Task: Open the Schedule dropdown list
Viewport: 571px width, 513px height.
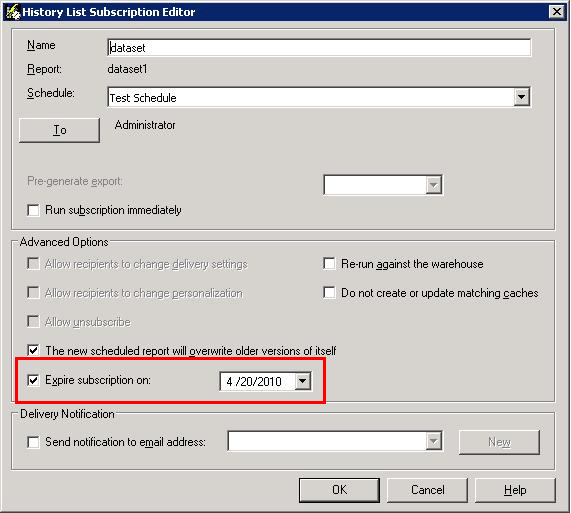Action: tap(521, 97)
